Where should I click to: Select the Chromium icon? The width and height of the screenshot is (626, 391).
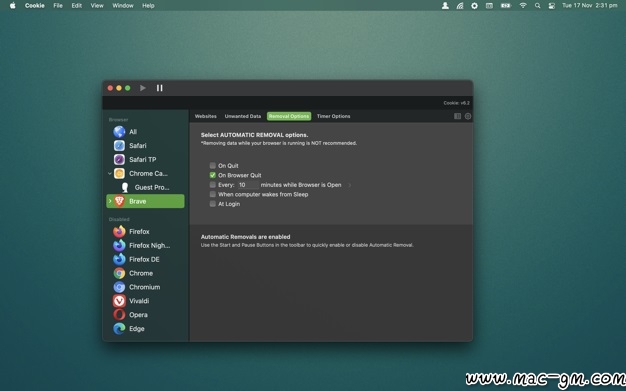(119, 287)
